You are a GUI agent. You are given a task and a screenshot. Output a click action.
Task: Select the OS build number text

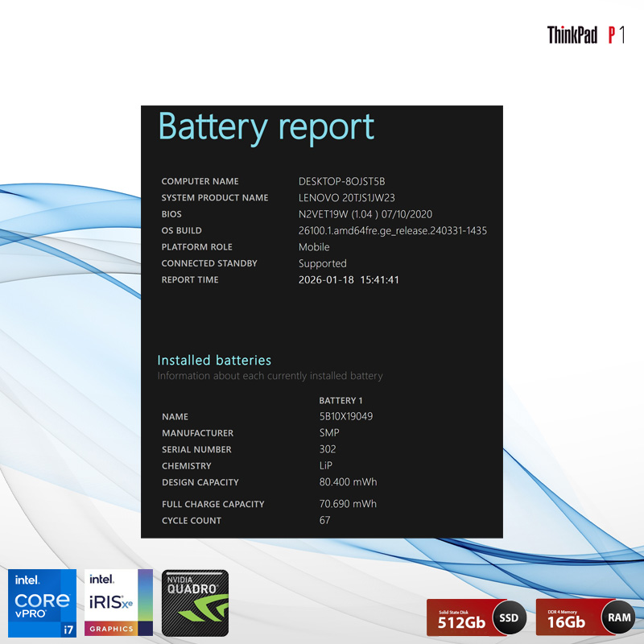click(392, 231)
